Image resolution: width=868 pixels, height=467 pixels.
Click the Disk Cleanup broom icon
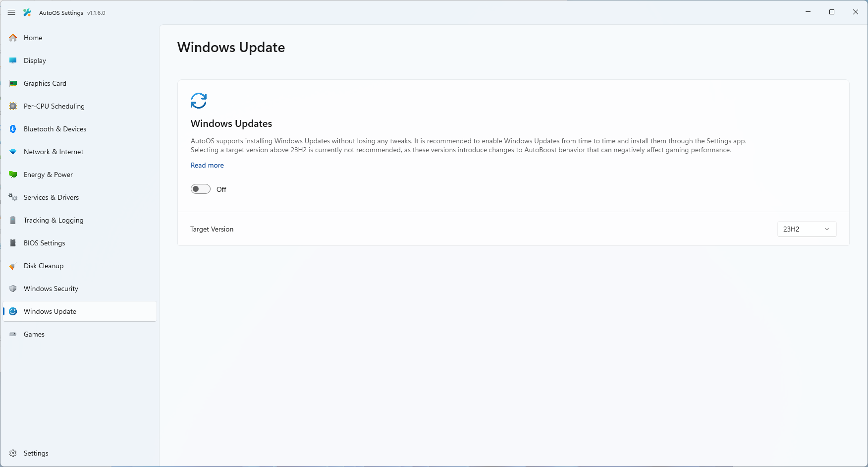point(13,266)
